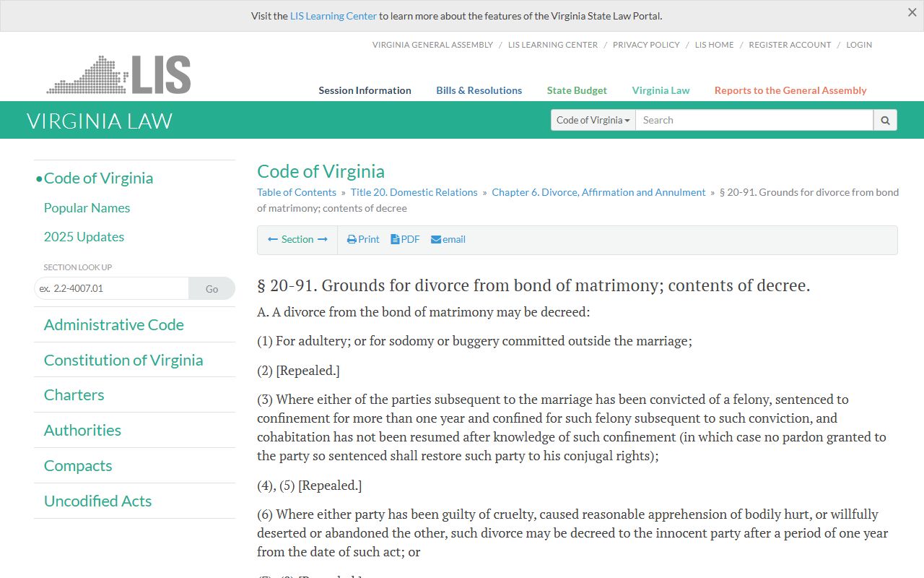Open 2025 Updates in sidebar
Image resolution: width=924 pixels, height=578 pixels.
coord(84,237)
